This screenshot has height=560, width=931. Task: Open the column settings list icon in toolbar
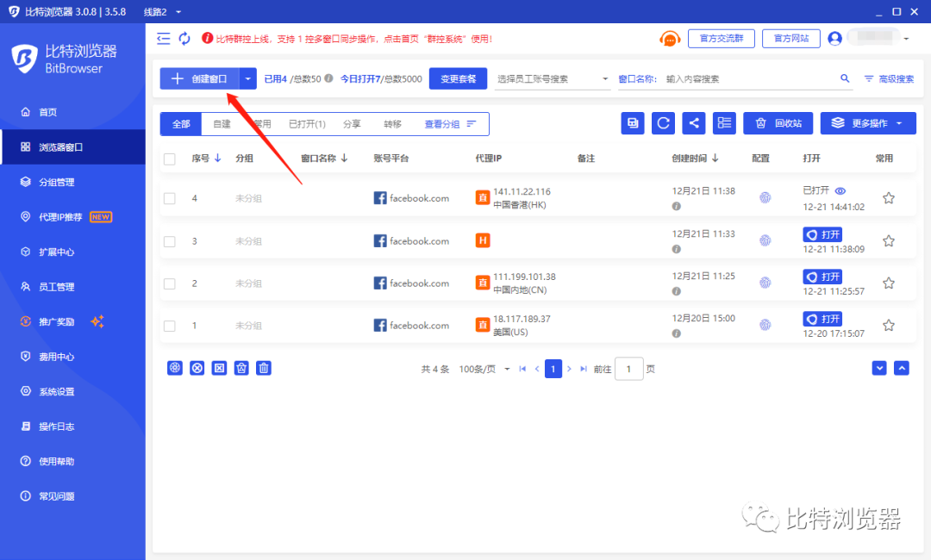click(724, 123)
